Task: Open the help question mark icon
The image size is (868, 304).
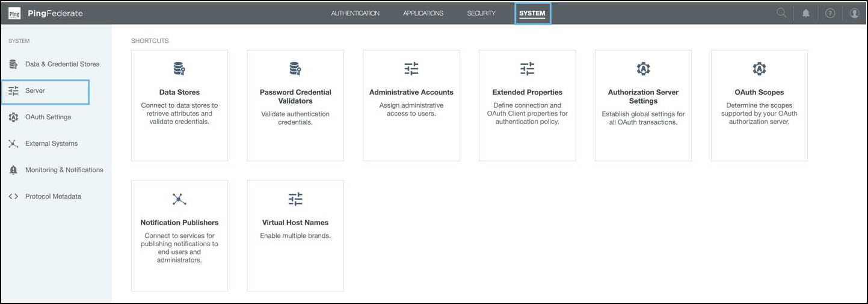Action: pos(830,13)
